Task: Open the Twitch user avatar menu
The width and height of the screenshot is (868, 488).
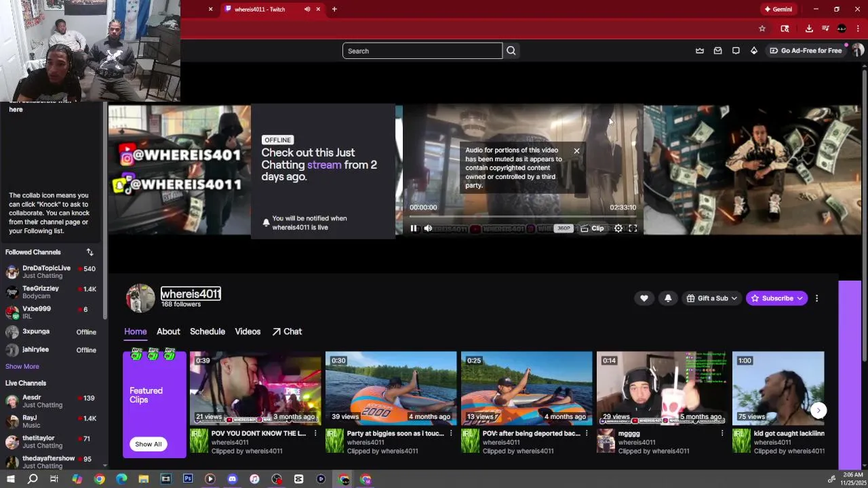Action: 858,51
